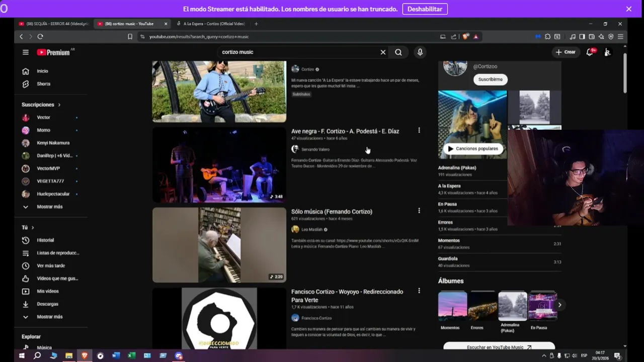Open the Ave negra video thumbnail
The width and height of the screenshot is (644, 362).
(219, 164)
